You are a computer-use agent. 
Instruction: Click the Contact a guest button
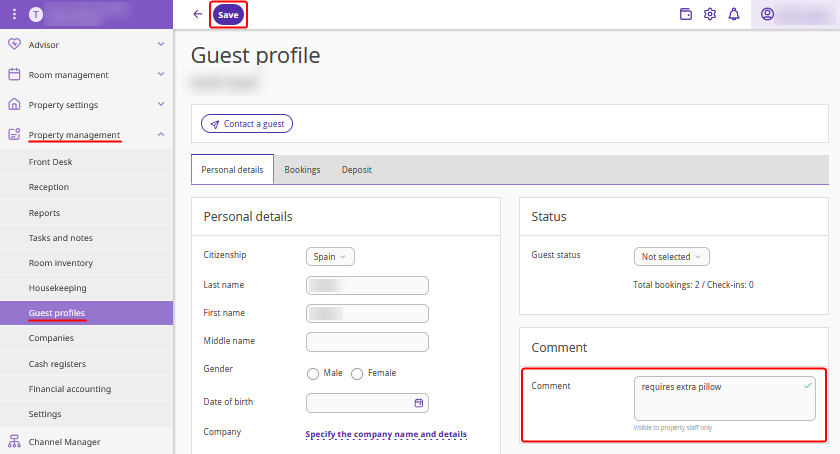pos(247,124)
